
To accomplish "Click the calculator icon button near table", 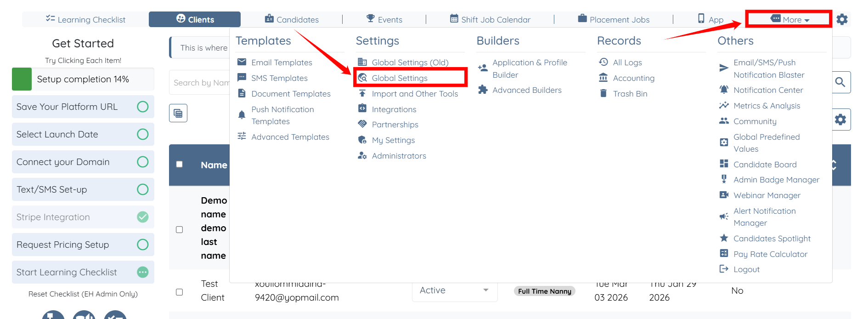I will (178, 113).
